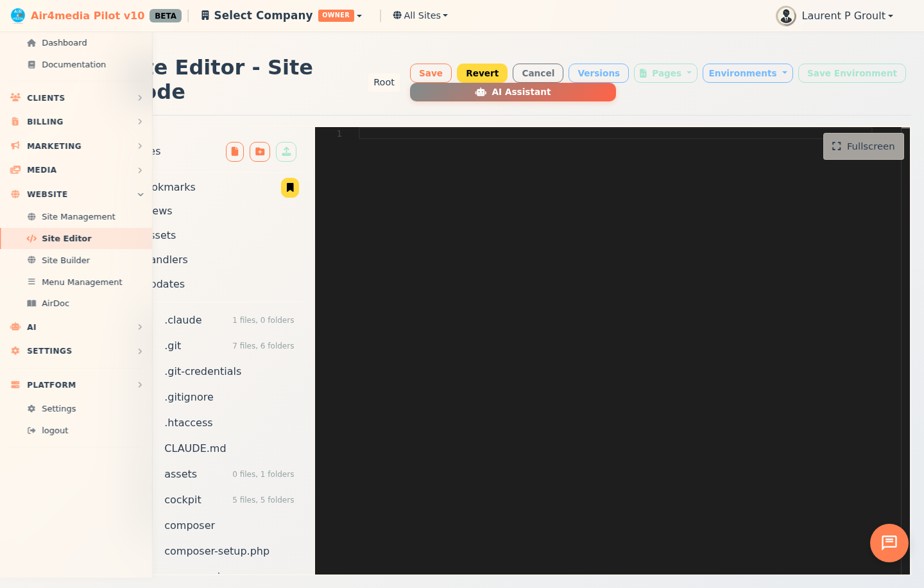Click the Save button
Image resolution: width=924 pixels, height=588 pixels.
point(430,73)
